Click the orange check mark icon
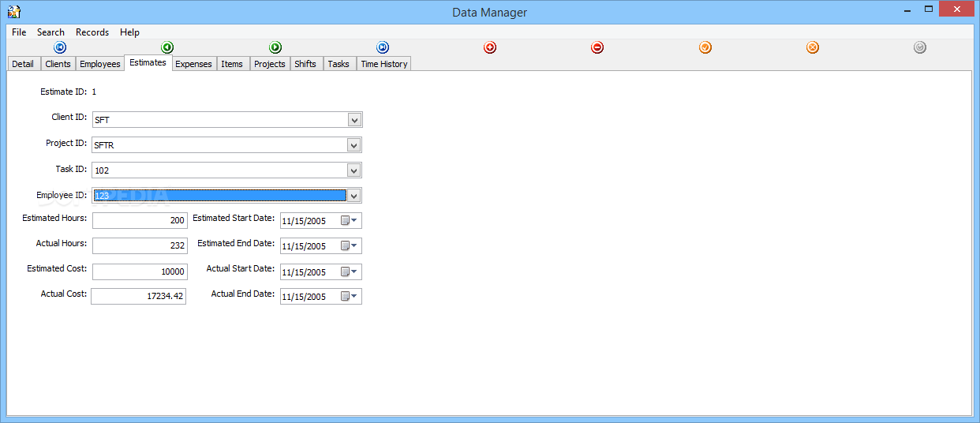Screen dimensions: 980x423 [x=705, y=47]
